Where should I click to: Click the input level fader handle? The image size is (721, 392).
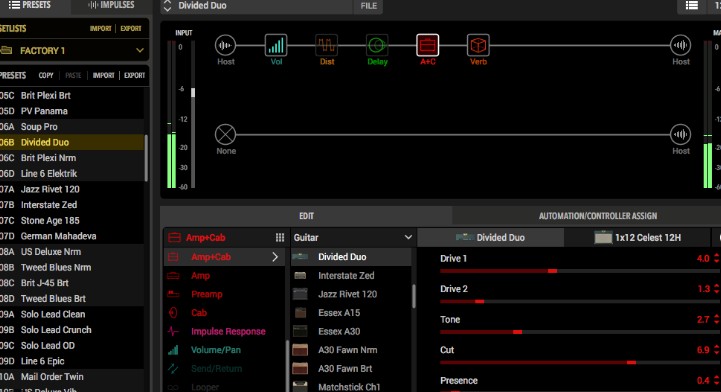(193, 92)
